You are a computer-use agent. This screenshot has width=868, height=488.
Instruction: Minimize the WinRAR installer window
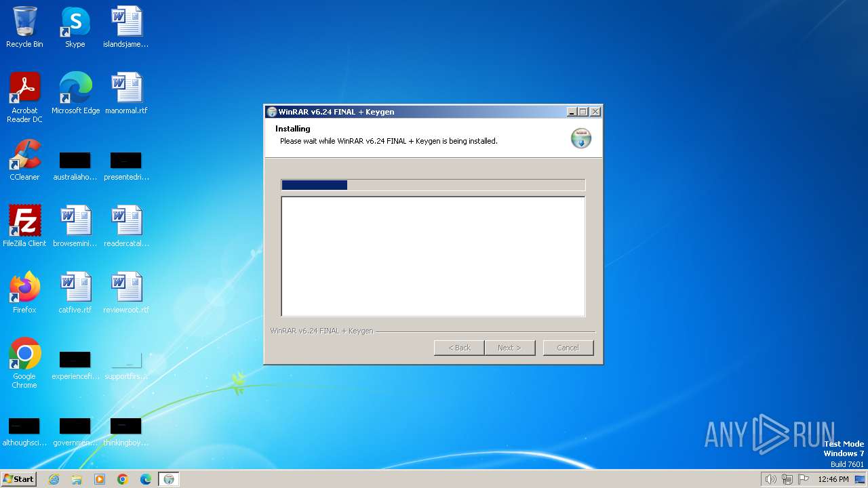click(572, 112)
